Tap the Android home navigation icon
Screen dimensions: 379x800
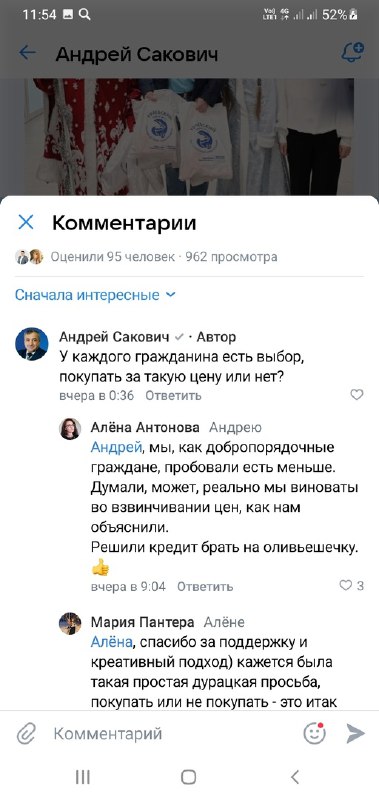(x=189, y=777)
